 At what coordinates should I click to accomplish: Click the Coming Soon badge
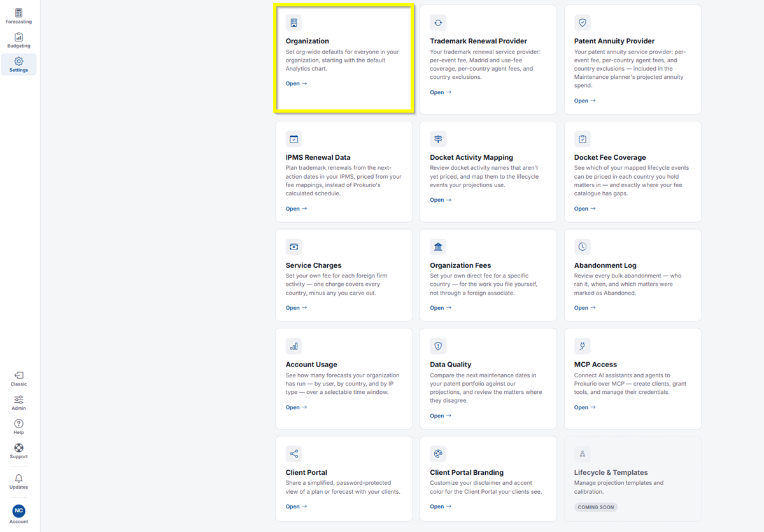(x=596, y=507)
